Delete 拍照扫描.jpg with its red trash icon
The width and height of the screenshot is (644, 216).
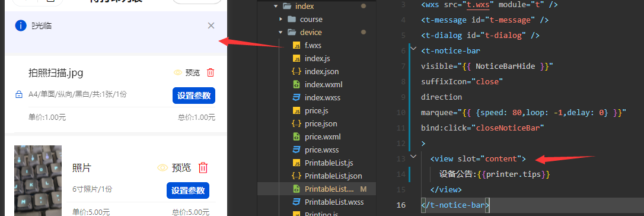click(x=211, y=72)
